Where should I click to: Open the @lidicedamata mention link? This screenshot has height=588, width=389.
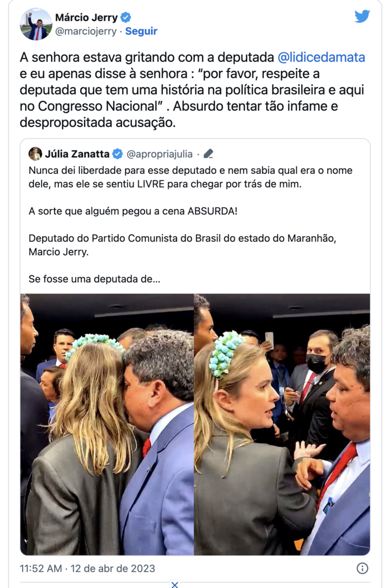click(321, 57)
